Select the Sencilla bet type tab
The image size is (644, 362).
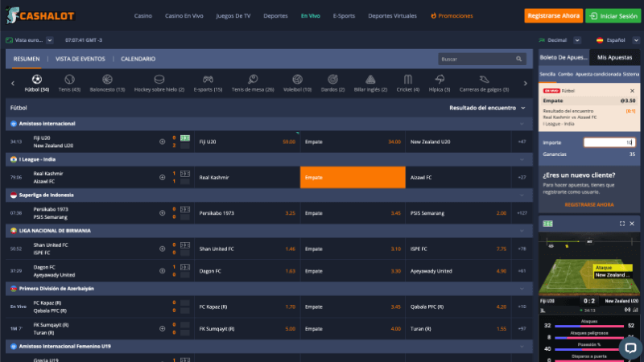tap(547, 74)
